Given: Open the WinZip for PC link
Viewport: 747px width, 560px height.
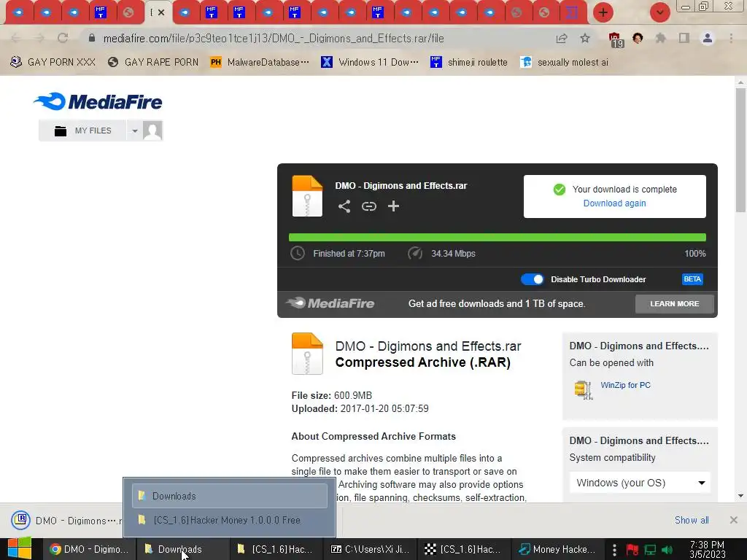Looking at the screenshot, I should click(625, 385).
